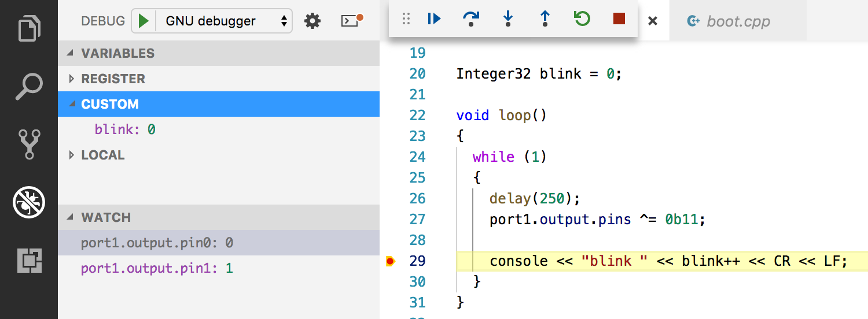Start debugging with green play button
This screenshot has width=868, height=319.
(144, 21)
